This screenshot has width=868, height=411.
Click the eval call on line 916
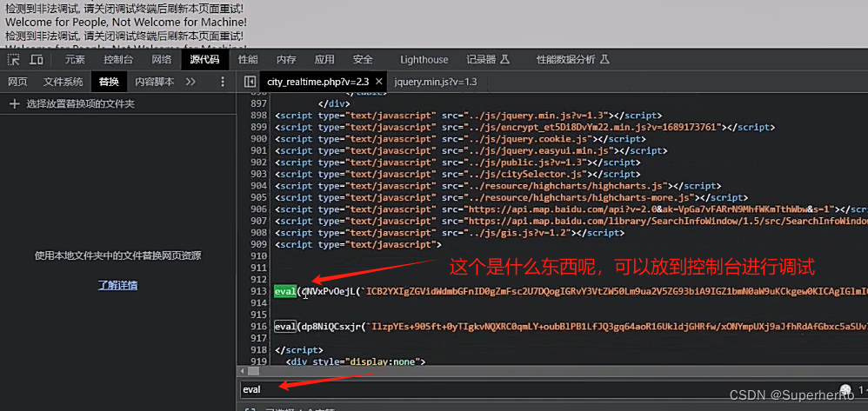pyautogui.click(x=285, y=327)
